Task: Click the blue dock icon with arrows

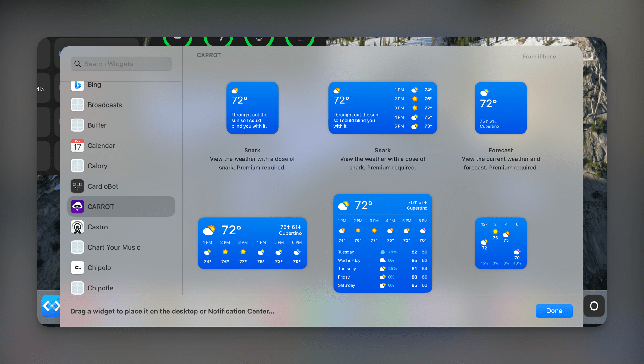Action: pos(51,306)
